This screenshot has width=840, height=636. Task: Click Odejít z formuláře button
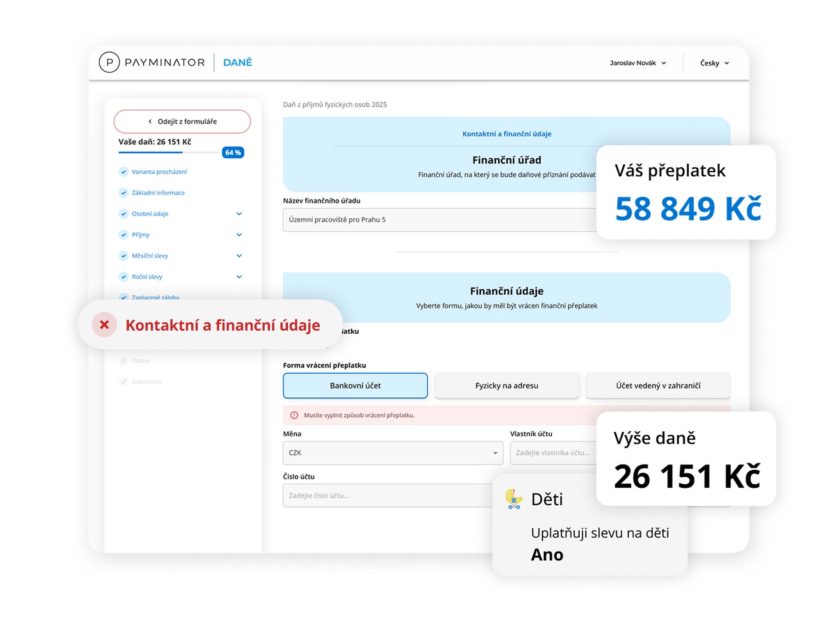pyautogui.click(x=182, y=121)
